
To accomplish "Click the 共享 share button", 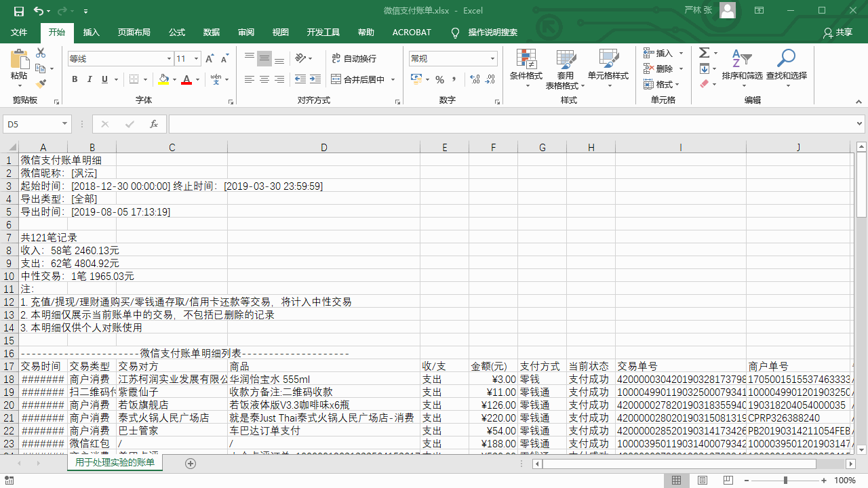I will click(837, 32).
